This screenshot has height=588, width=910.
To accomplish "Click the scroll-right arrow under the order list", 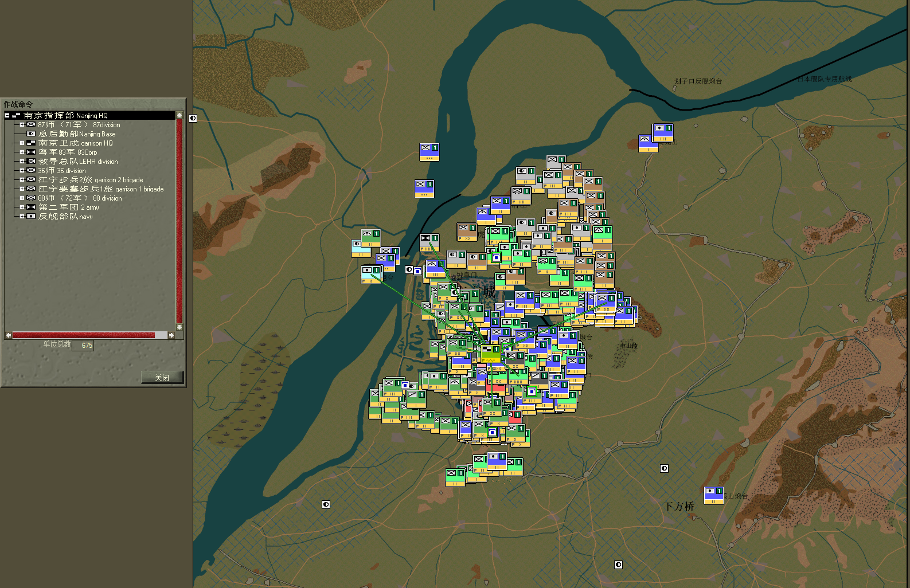I will point(171,335).
